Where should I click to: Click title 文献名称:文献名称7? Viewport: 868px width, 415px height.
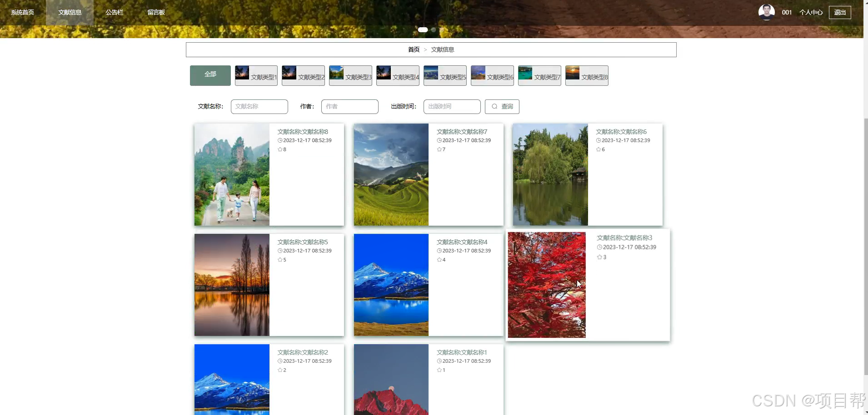[462, 132]
